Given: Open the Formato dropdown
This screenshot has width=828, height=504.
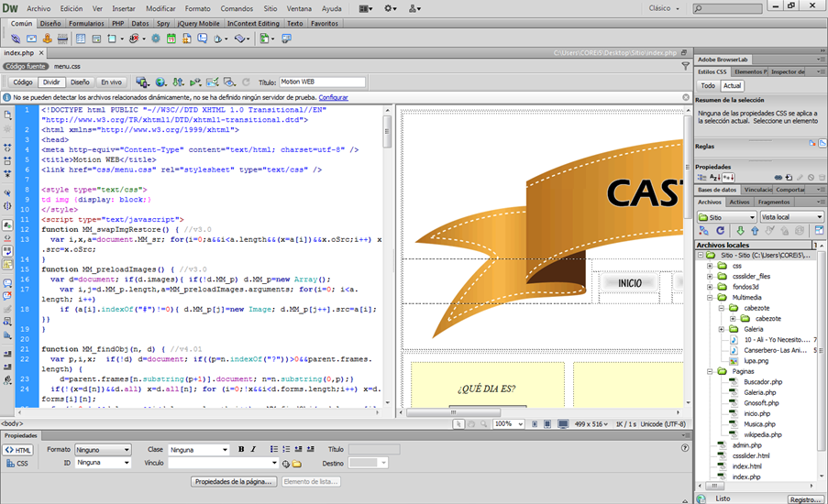Looking at the screenshot, I should pyautogui.click(x=103, y=450).
